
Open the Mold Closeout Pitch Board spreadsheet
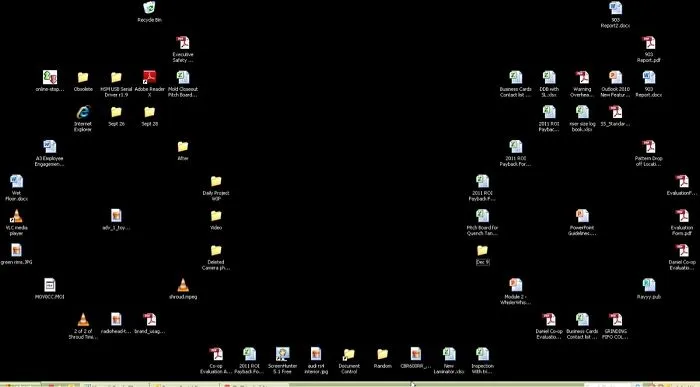[x=183, y=77]
